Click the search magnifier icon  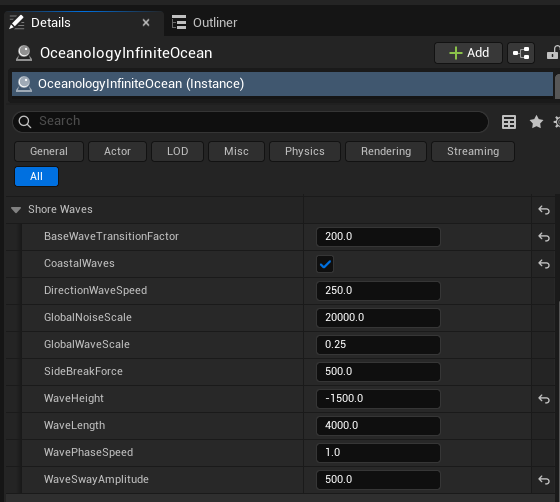click(25, 122)
